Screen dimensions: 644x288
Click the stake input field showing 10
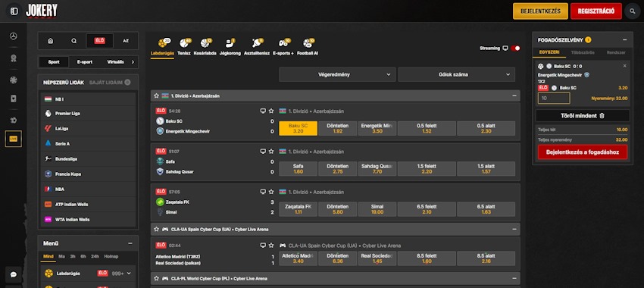554,99
